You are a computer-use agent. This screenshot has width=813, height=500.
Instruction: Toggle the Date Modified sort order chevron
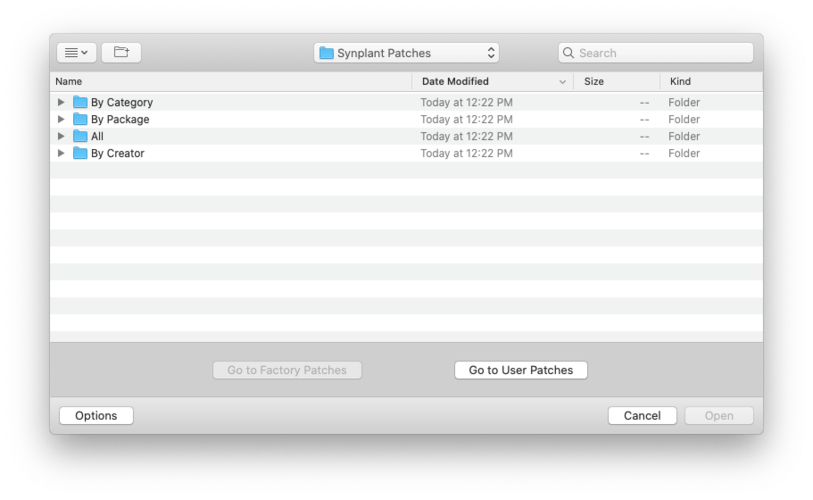point(562,82)
